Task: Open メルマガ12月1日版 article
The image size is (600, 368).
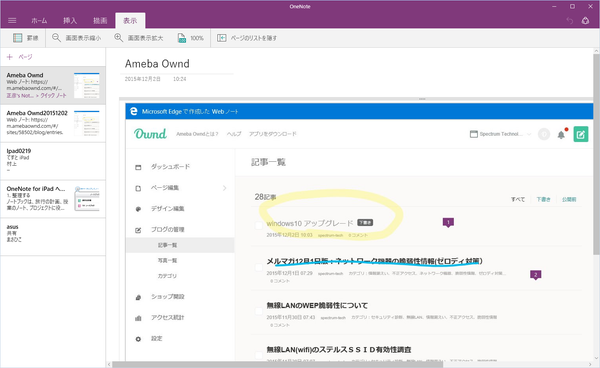Action: tap(374, 261)
